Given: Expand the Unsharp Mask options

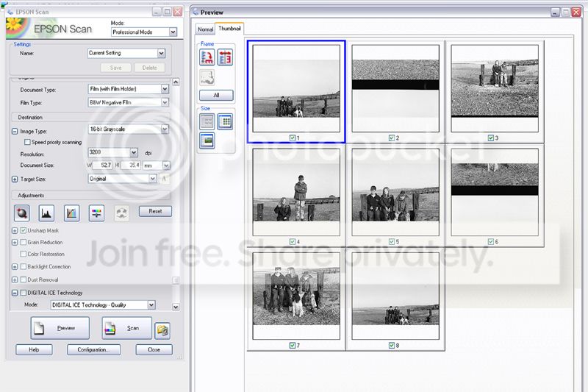Looking at the screenshot, I should 15,231.
